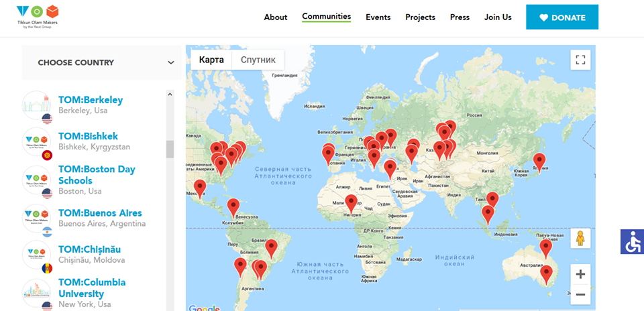Click the map pin in Chile
The width and height of the screenshot is (644, 311).
point(240,267)
